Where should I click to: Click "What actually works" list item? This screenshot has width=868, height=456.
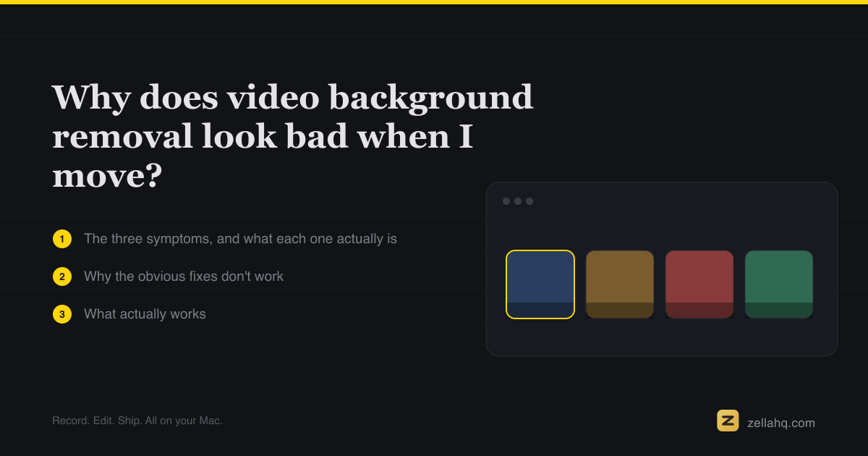(x=145, y=314)
